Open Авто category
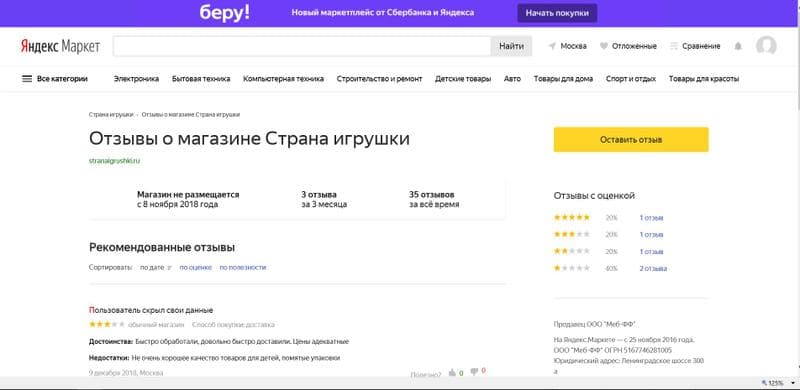 pos(512,79)
